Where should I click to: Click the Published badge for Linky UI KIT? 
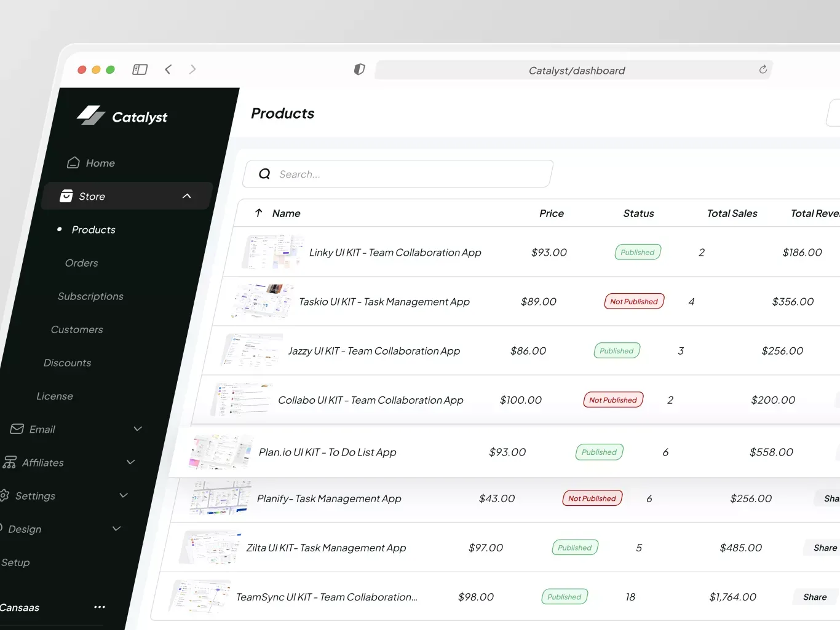[638, 252]
